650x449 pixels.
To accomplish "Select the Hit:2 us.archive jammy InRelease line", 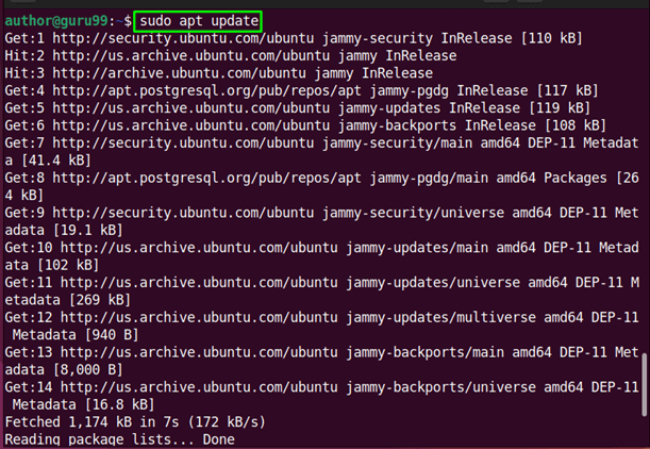I will 230,56.
